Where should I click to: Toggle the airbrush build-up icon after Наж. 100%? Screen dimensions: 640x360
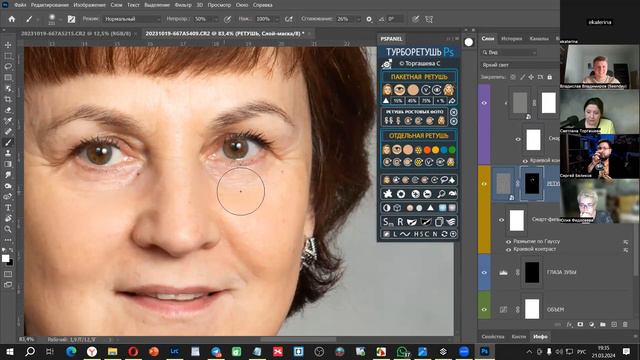289,19
